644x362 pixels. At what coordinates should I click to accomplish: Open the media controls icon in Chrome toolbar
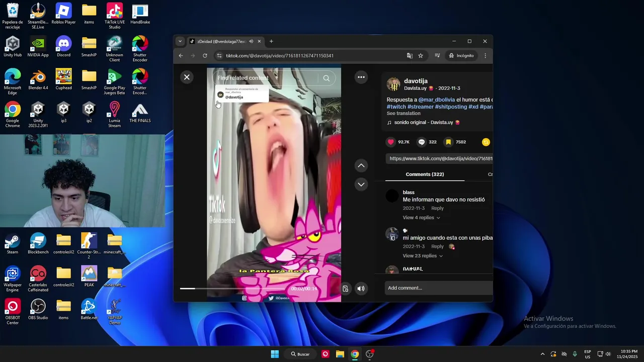coord(437,55)
